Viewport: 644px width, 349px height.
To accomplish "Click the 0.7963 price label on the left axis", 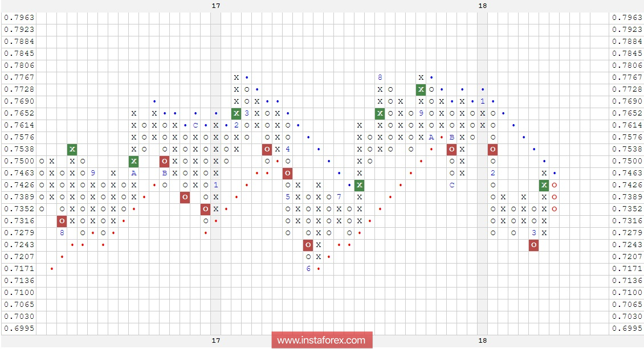I will 19,18.
